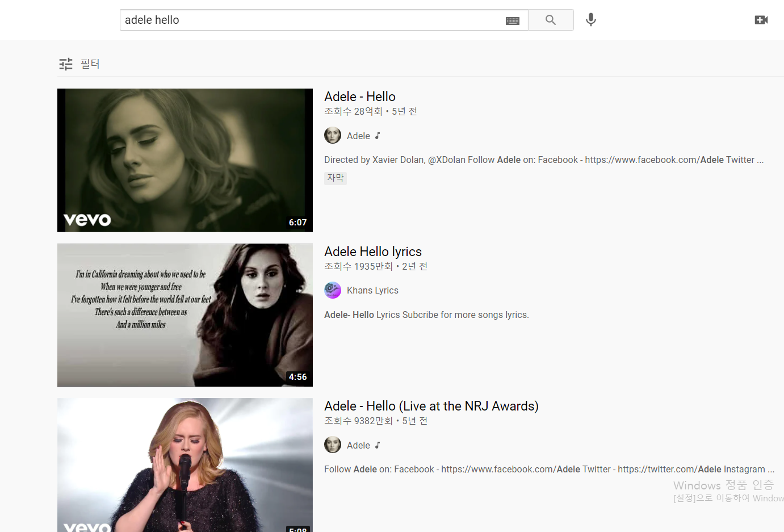This screenshot has width=784, height=532.
Task: Click the 6:07 duration label
Action: tap(297, 223)
